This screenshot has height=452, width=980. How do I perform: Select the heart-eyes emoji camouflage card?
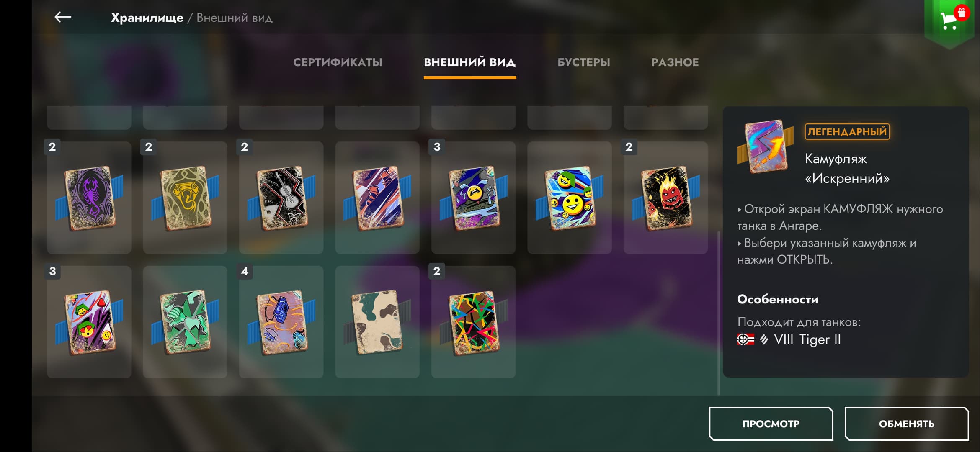89,322
